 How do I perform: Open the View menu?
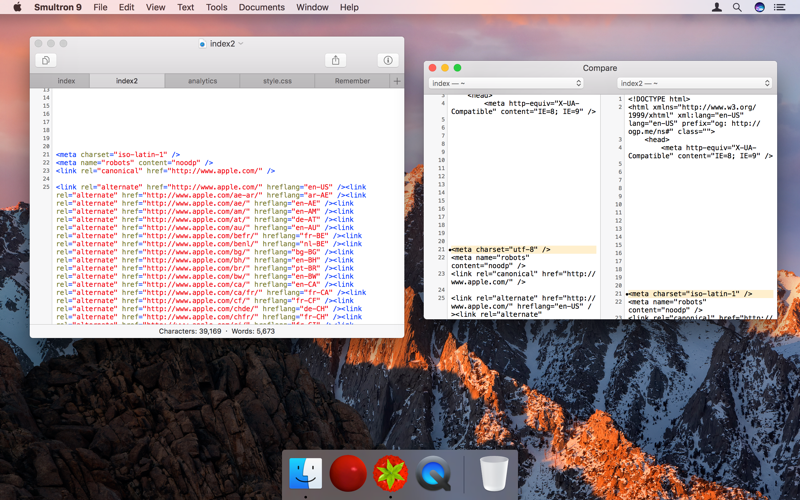tap(156, 7)
